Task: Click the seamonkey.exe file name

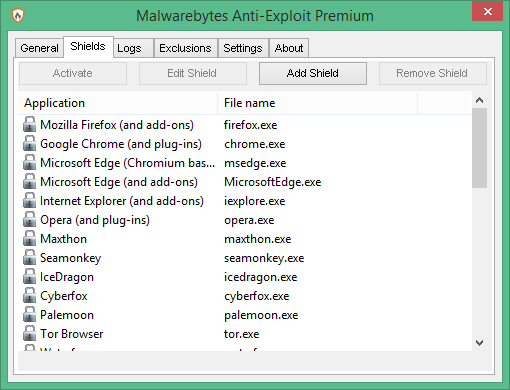Action: pos(264,258)
